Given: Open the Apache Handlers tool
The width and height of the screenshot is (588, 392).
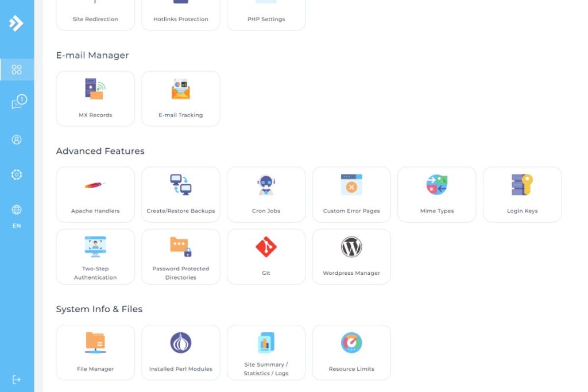Looking at the screenshot, I should tap(95, 194).
